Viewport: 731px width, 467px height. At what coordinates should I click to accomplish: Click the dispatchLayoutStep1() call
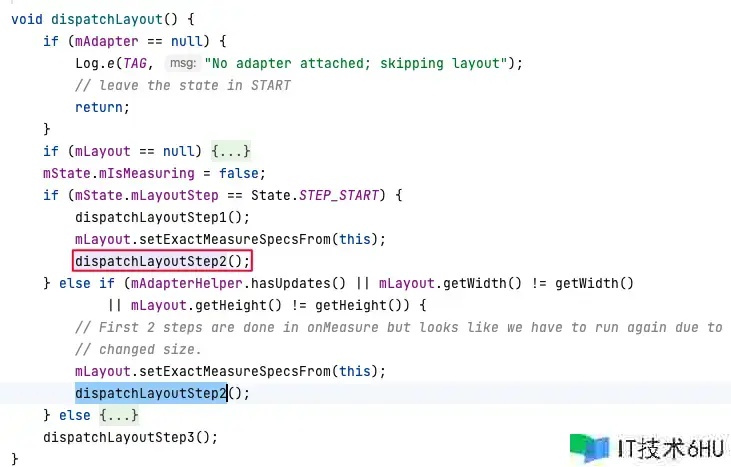(162, 217)
